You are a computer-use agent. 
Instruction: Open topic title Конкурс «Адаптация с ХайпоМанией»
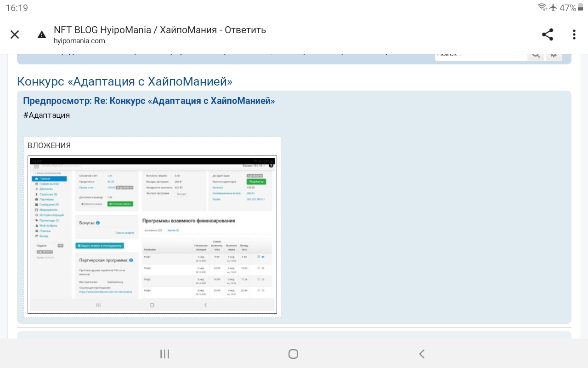[x=124, y=81]
